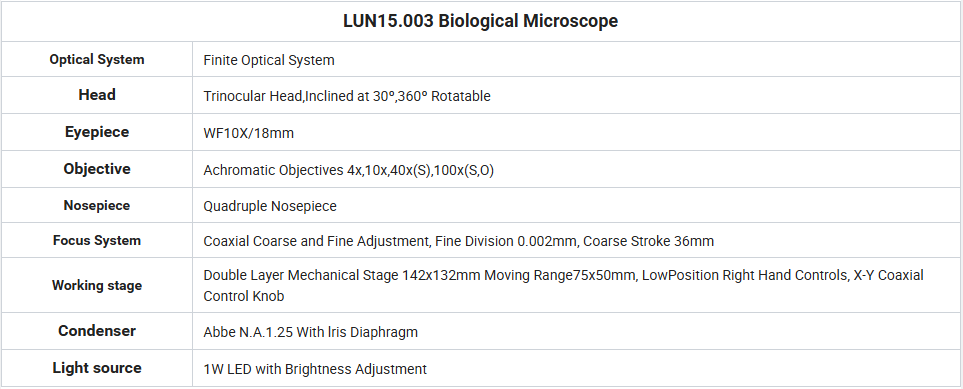The image size is (963, 389).
Task: Click the Control Knob text line
Action: click(x=244, y=296)
